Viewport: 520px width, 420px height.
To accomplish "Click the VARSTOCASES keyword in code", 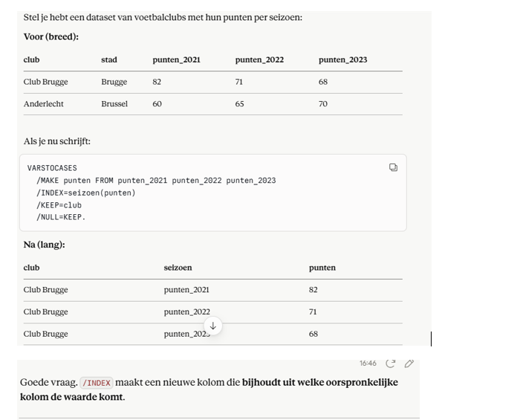I will pos(52,168).
